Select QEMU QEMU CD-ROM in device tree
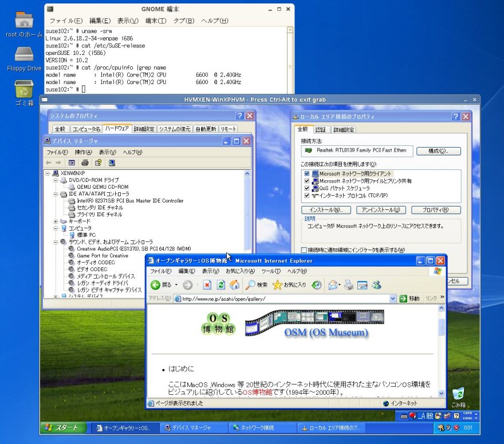Image resolution: width=504 pixels, height=444 pixels. 103,187
